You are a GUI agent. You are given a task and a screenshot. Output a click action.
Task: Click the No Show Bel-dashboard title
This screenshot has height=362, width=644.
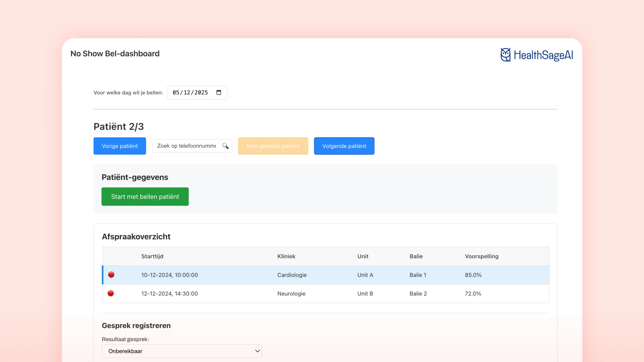point(115,54)
